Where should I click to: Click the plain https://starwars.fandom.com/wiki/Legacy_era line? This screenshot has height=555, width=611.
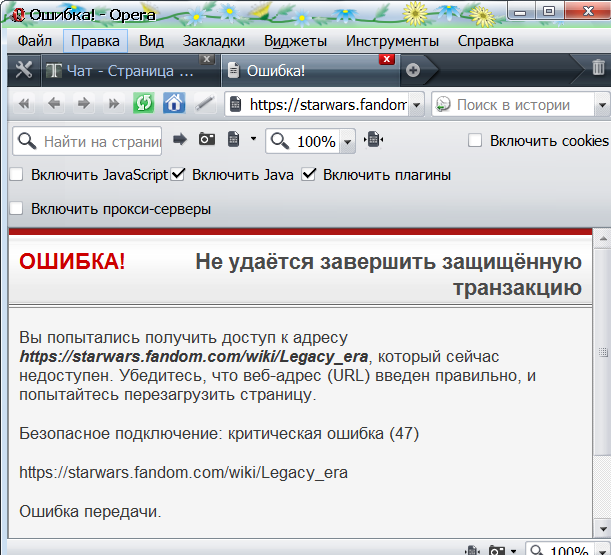point(184,472)
